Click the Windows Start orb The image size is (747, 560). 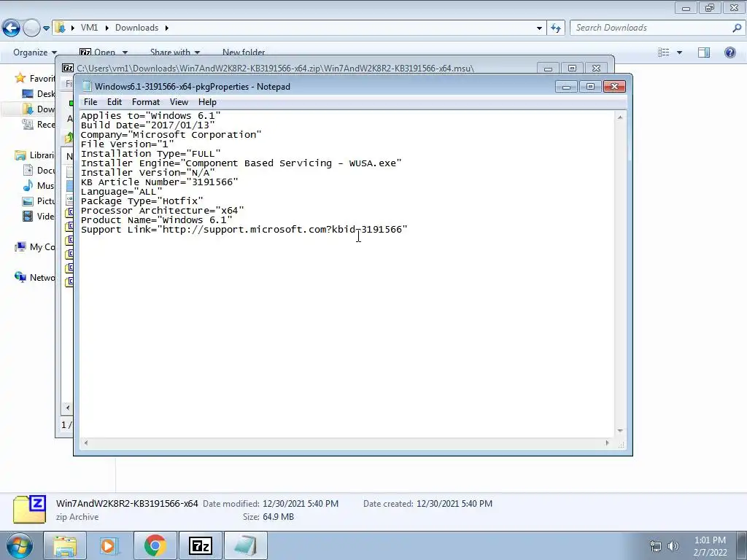(x=20, y=545)
